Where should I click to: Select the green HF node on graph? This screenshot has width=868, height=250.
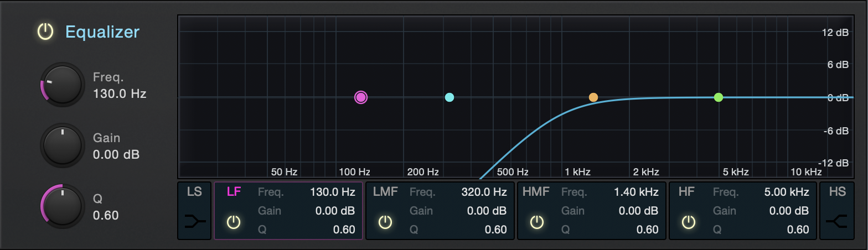pyautogui.click(x=719, y=97)
